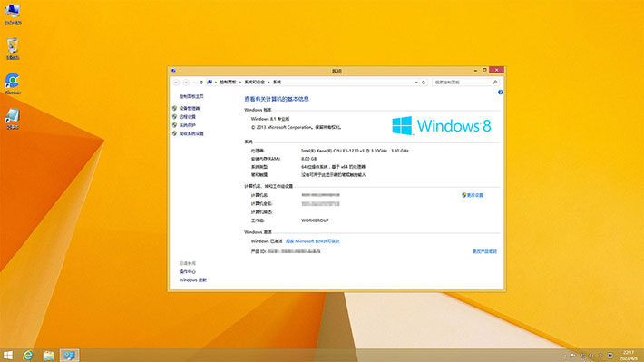This screenshot has width=644, height=362.
Task: Click the search magnifier icon in control panel
Action: tap(495, 83)
